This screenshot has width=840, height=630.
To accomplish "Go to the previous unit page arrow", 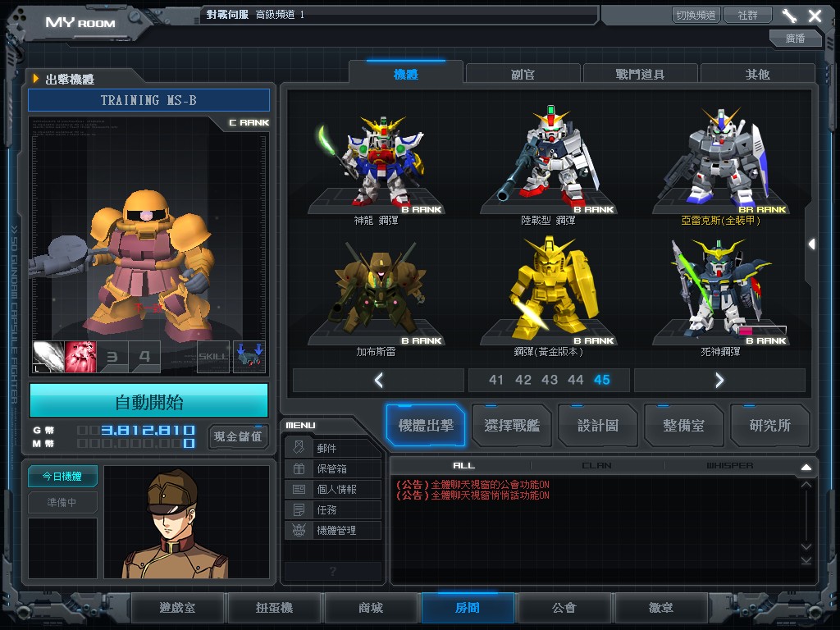I will pos(379,380).
